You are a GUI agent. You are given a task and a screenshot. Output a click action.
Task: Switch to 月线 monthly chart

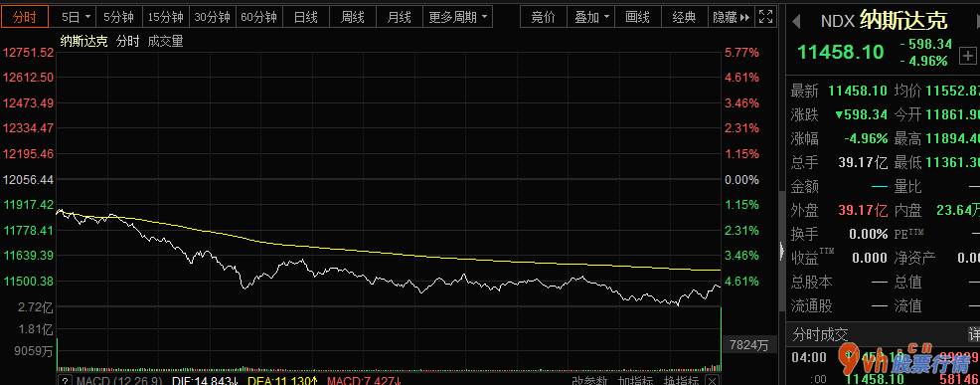(399, 17)
